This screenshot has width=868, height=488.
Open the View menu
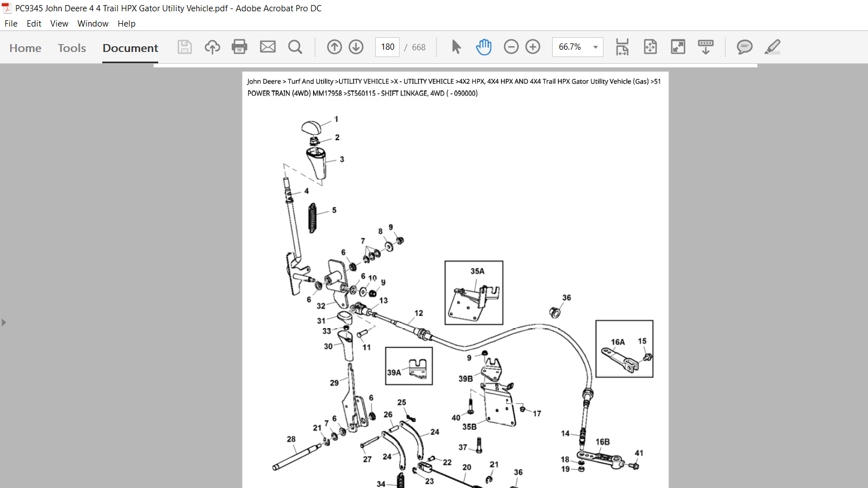click(59, 24)
